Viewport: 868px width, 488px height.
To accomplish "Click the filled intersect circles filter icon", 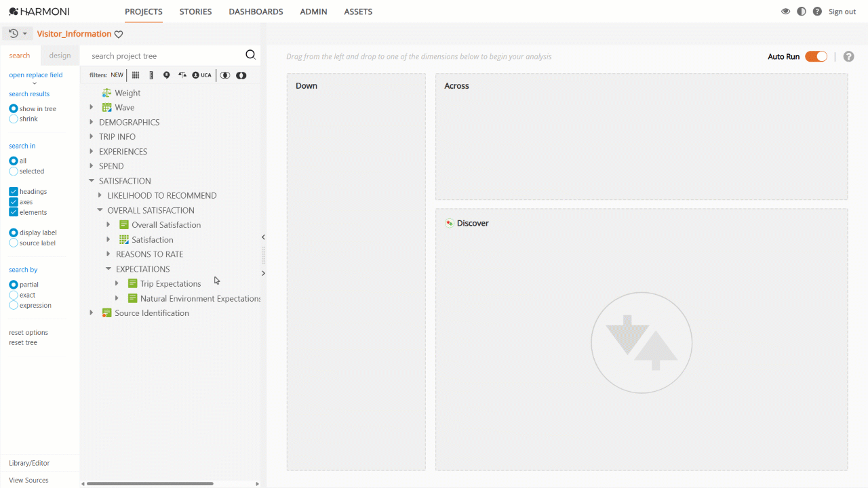I will click(241, 75).
